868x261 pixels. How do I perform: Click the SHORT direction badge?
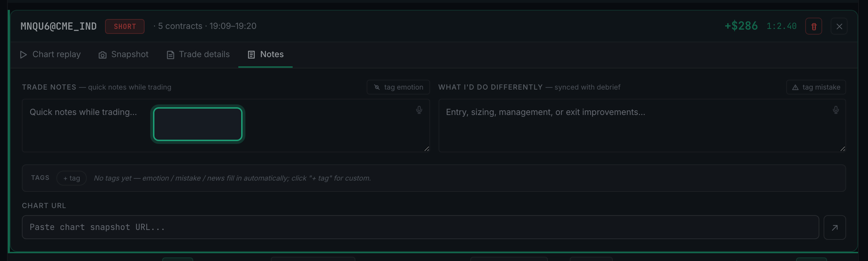125,26
